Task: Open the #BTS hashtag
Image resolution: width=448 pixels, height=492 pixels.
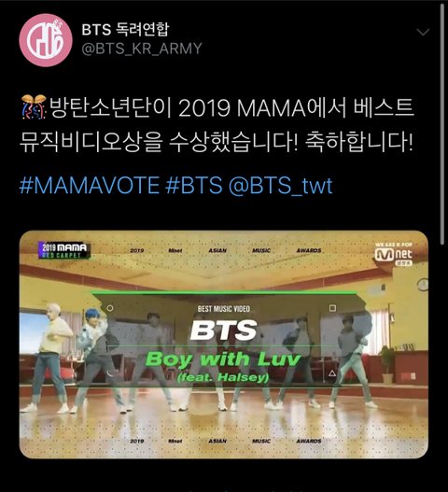Action: [x=194, y=185]
